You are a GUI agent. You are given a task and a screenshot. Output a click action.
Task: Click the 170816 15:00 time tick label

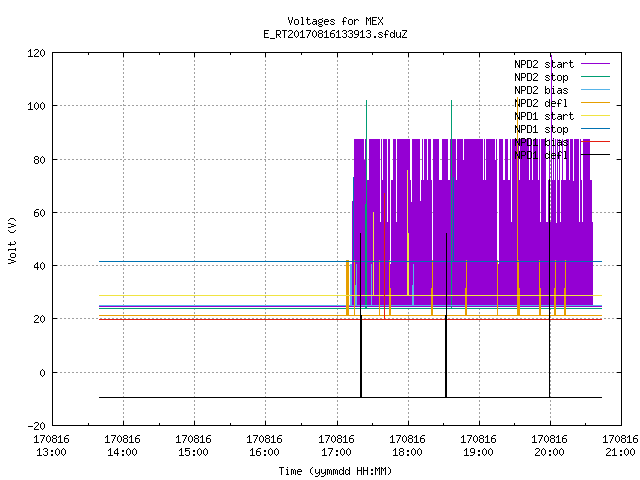pyautogui.click(x=193, y=446)
